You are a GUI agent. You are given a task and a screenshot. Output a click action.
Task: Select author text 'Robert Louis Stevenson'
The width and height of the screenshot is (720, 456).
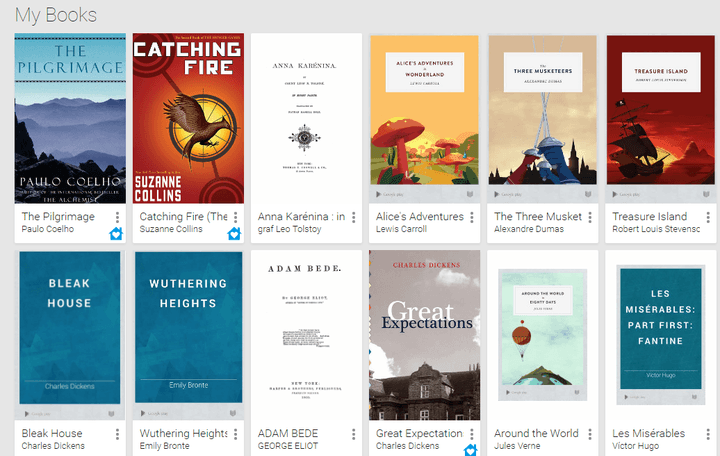click(656, 229)
